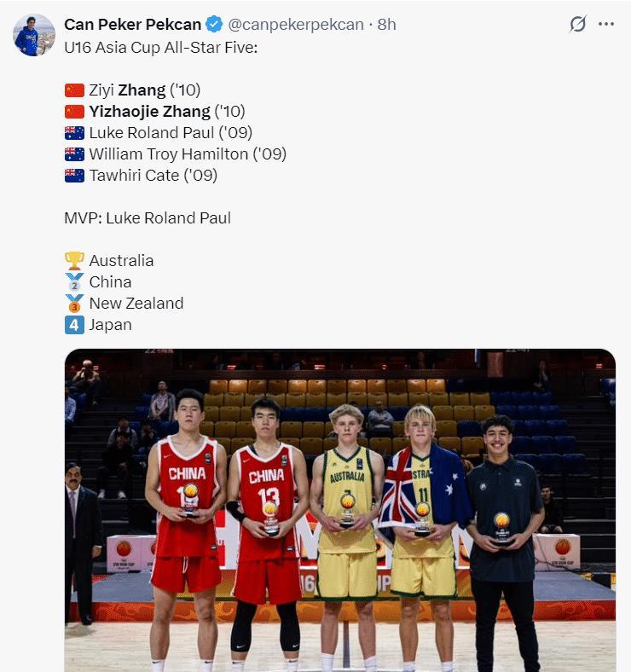Click the bronze medal emoji beside New Zealand
Image resolution: width=631 pixels, height=672 pixels.
tap(74, 303)
